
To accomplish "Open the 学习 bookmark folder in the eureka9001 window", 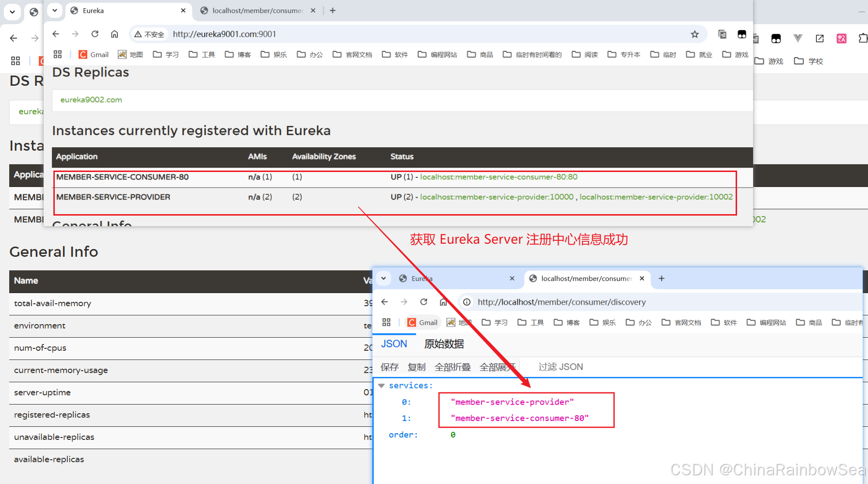I will (x=166, y=54).
